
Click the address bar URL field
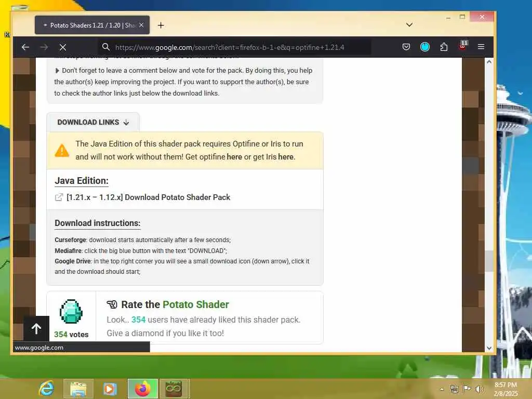click(234, 47)
